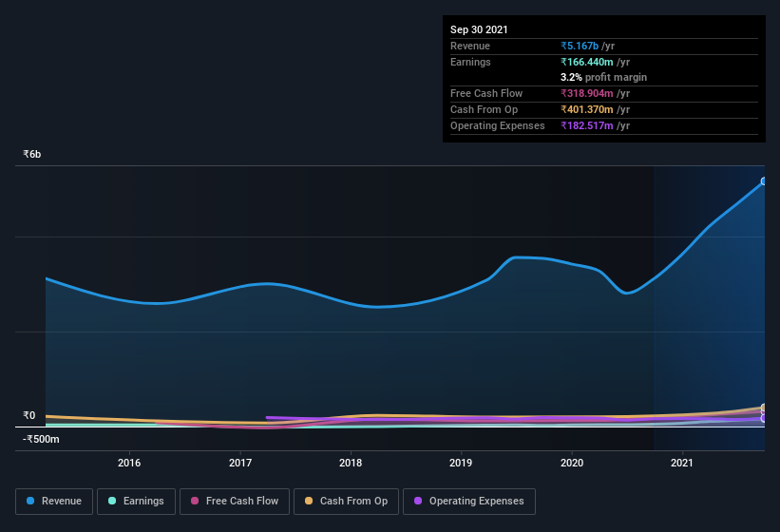Click the ₹401.370m cash from op value
Screen dimensions: 780x532
587,109
